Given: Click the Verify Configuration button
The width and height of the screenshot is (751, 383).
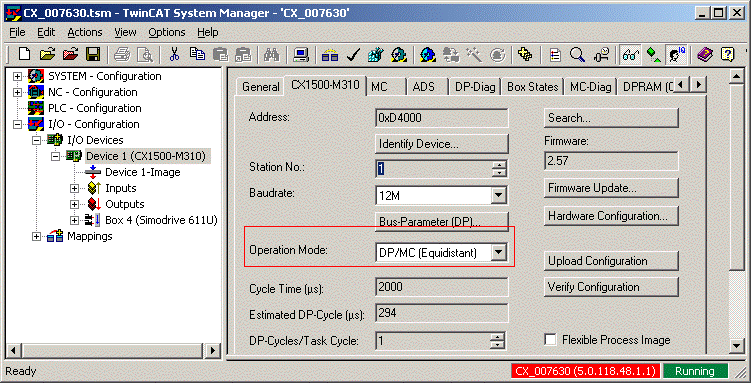Looking at the screenshot, I should click(x=611, y=287).
